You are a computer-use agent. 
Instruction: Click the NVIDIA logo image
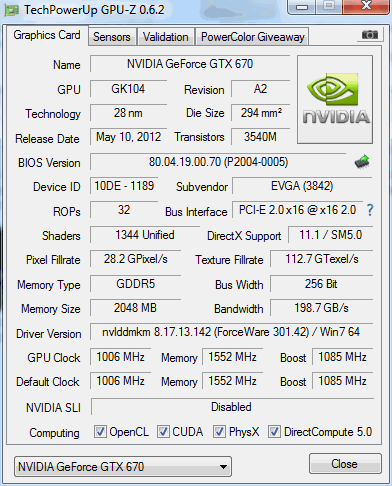click(335, 100)
